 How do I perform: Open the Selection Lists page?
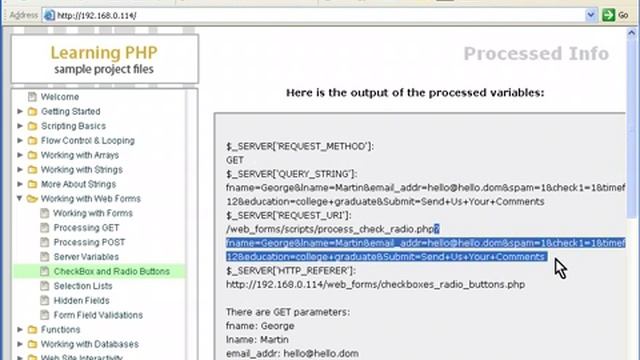[x=83, y=286]
